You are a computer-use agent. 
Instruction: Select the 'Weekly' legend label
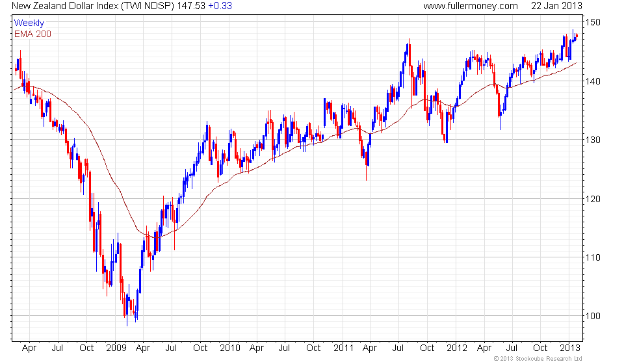(29, 23)
